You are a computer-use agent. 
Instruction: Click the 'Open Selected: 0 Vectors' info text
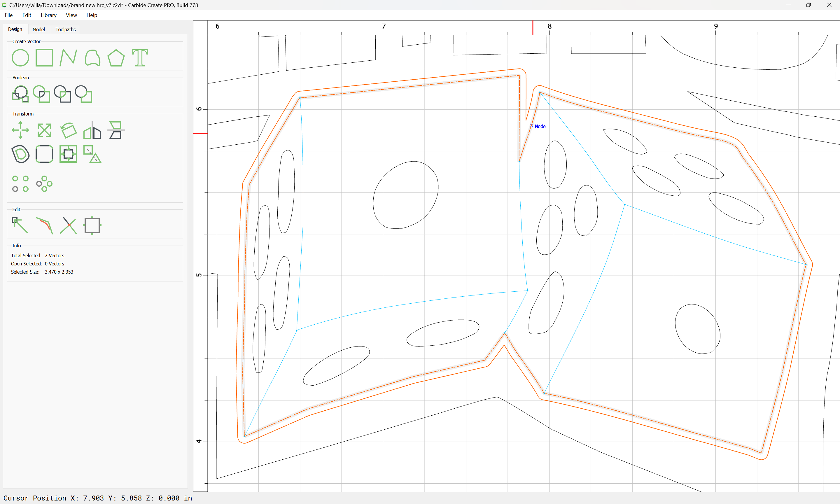37,264
